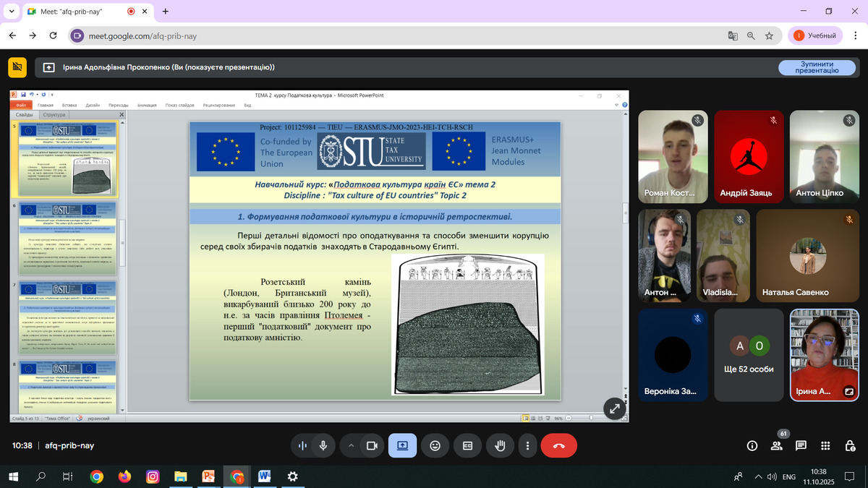
Task: Expand the 'Ще 52 особи' participants tile
Action: [749, 354]
